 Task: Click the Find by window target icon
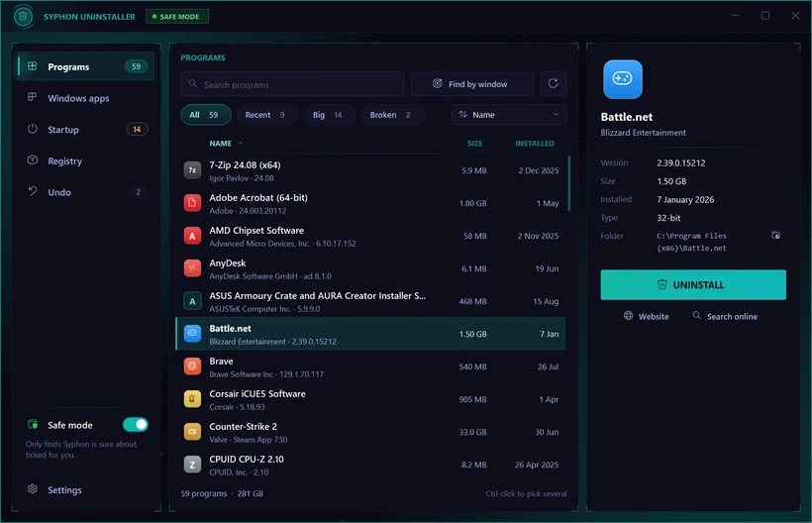point(438,84)
